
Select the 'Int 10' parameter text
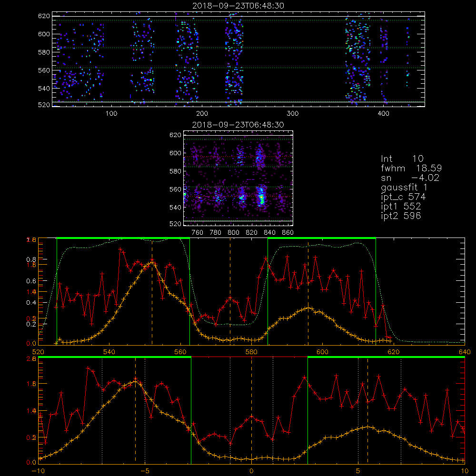[402, 159]
